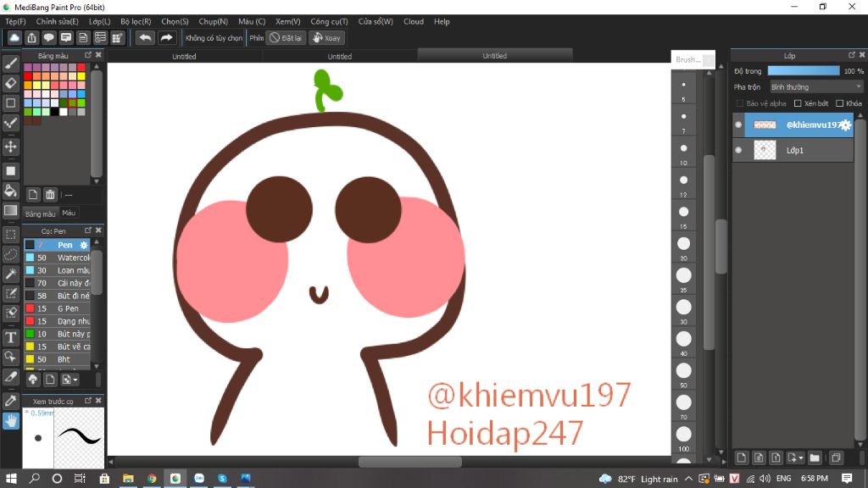Screen dimensions: 868x488
Task: Adjust the Độ trong opacity slider
Action: click(804, 71)
